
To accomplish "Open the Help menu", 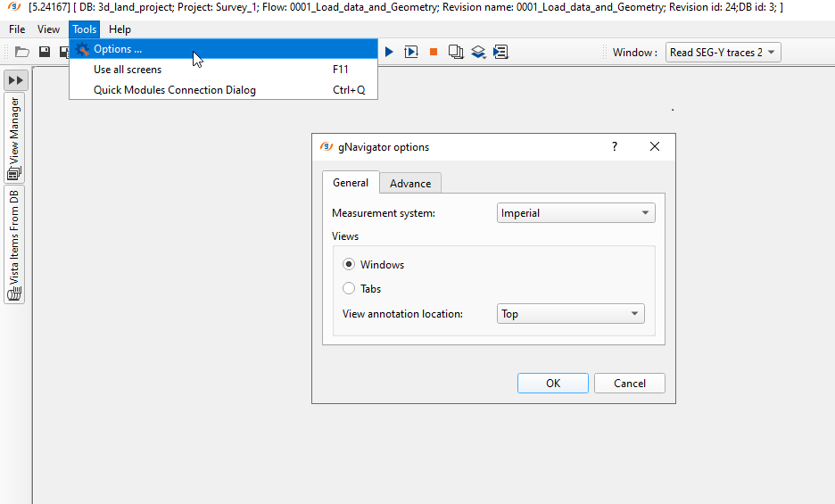I will pyautogui.click(x=120, y=29).
